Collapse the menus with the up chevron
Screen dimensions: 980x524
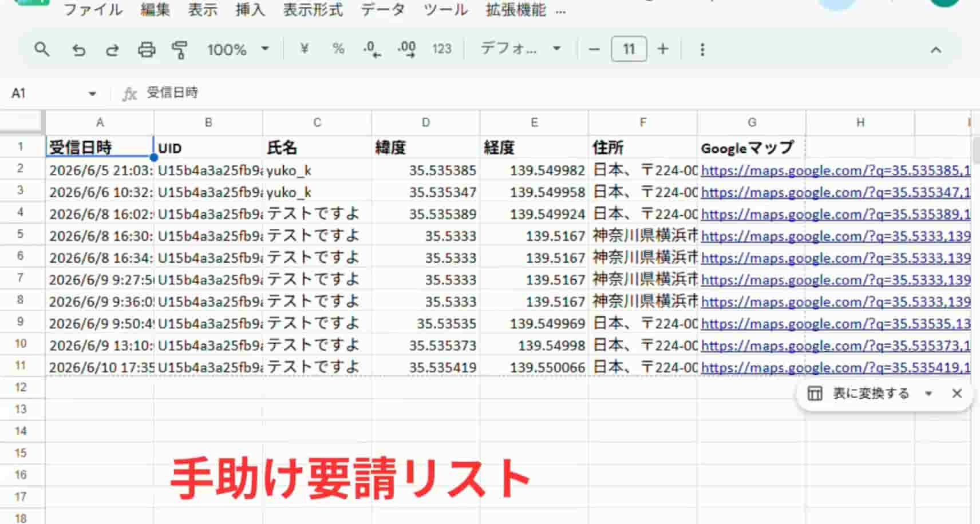[x=935, y=50]
